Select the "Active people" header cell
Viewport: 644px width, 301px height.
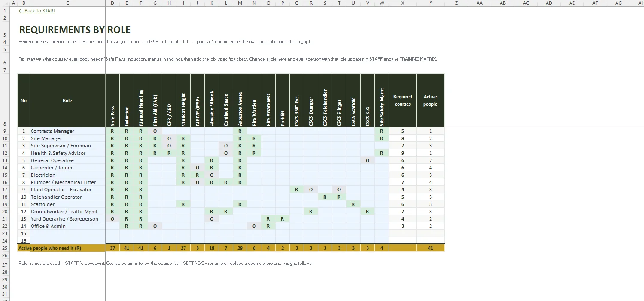click(x=430, y=100)
